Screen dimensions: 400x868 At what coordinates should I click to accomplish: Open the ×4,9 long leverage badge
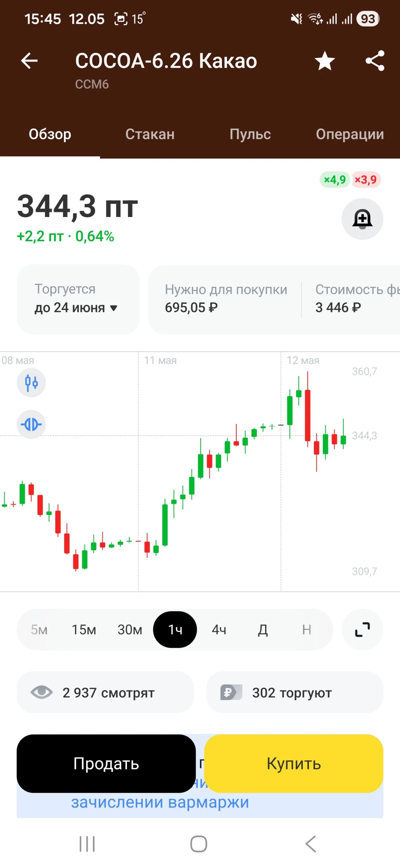point(335,180)
